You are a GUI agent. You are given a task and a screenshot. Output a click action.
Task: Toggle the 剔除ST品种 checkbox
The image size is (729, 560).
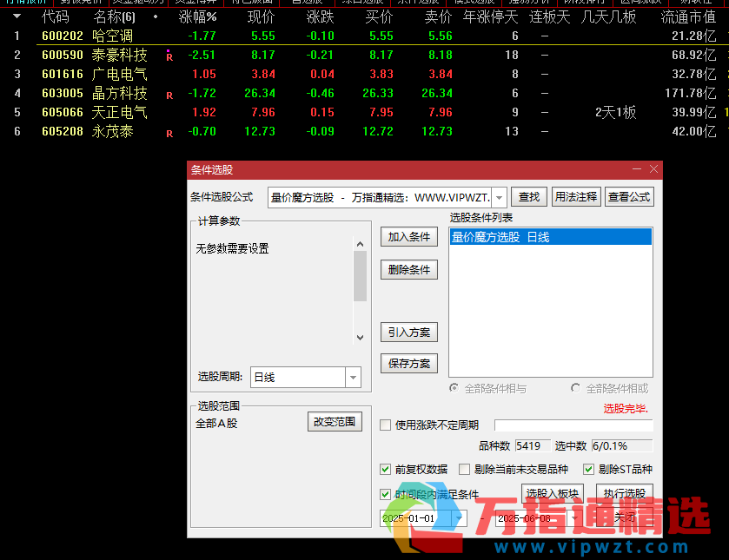[x=588, y=469]
